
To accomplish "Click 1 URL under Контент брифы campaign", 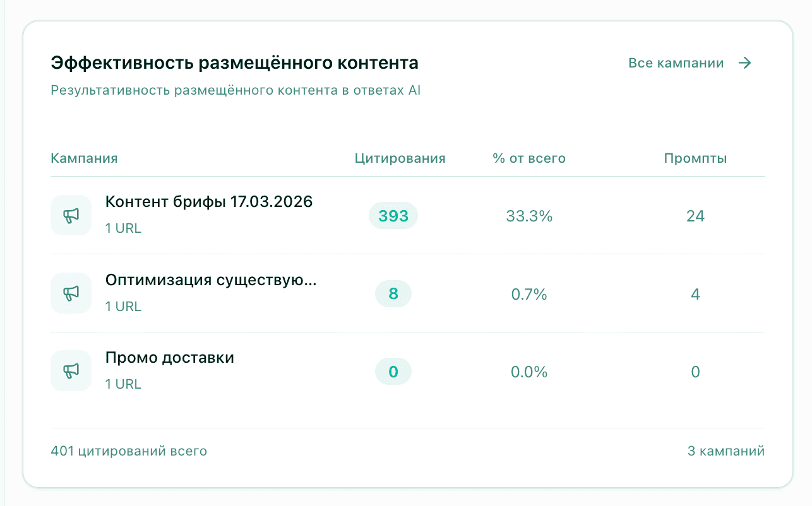I will (x=122, y=228).
